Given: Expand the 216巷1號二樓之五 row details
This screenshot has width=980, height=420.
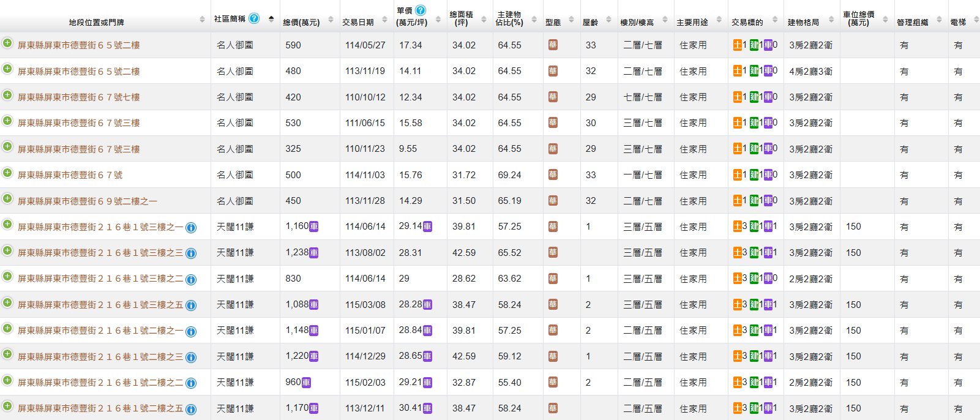Looking at the screenshot, I should click(7, 406).
